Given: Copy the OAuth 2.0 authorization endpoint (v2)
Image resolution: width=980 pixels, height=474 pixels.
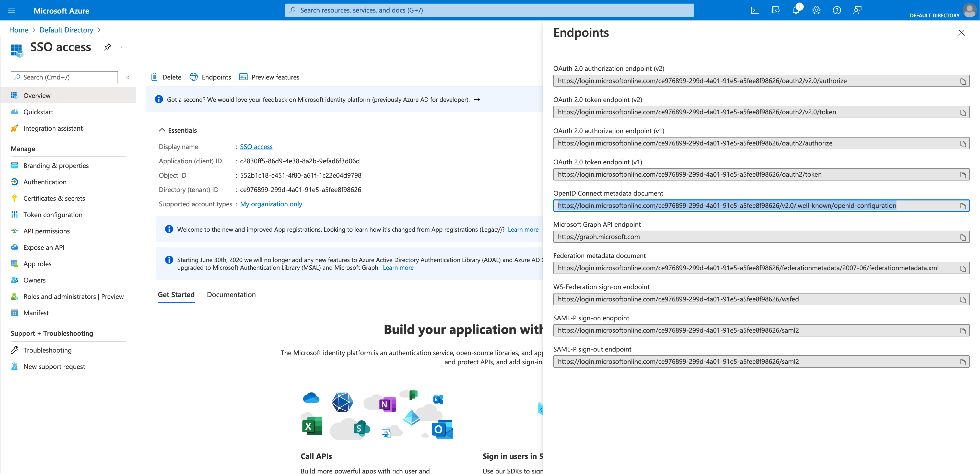Looking at the screenshot, I should [x=963, y=81].
